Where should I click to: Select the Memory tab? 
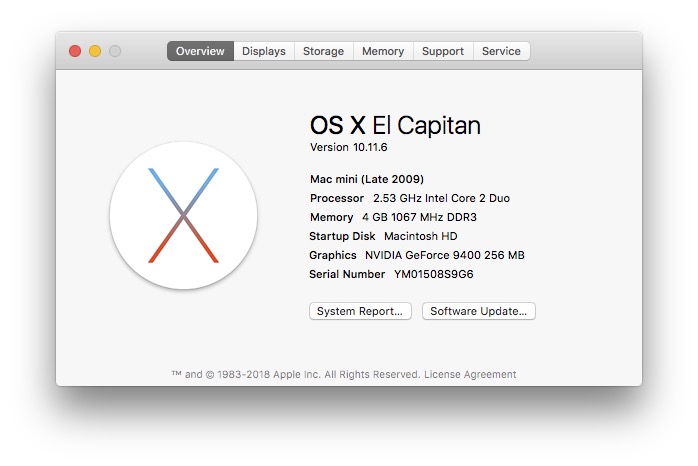pyautogui.click(x=383, y=51)
